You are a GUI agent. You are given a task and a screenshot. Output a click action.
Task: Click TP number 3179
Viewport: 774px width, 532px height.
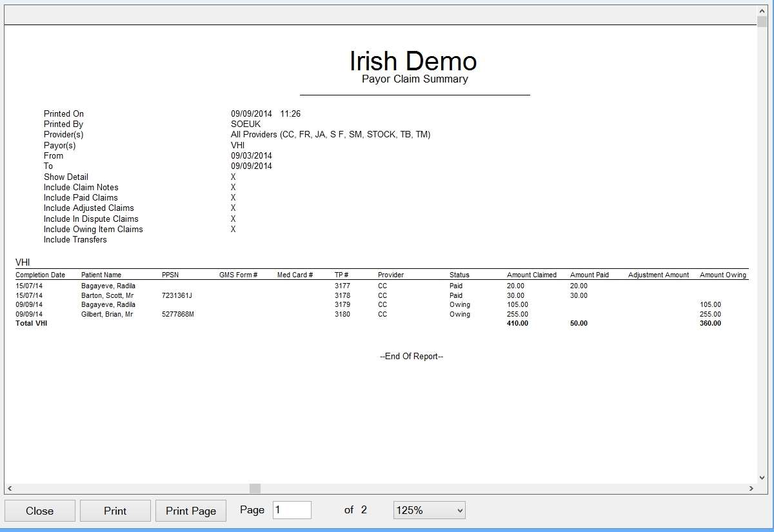point(342,305)
